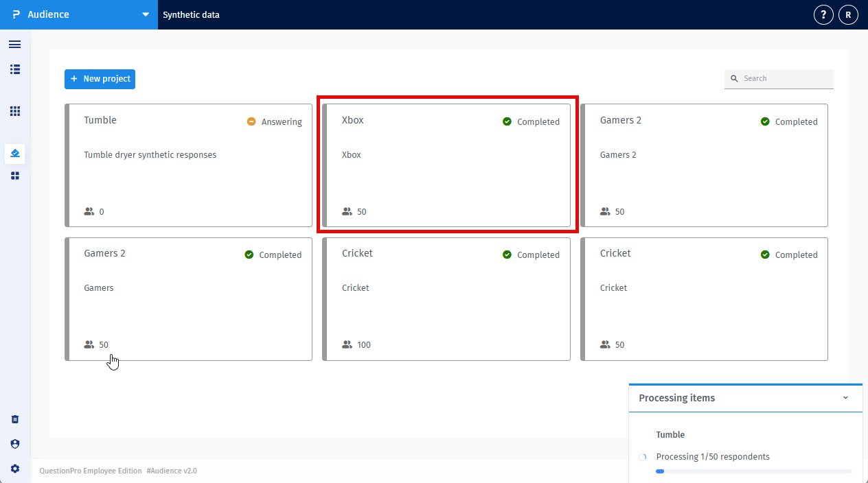Screen dimensions: 868x483
Task: Open the list view sidebar icon
Action: tap(14, 69)
